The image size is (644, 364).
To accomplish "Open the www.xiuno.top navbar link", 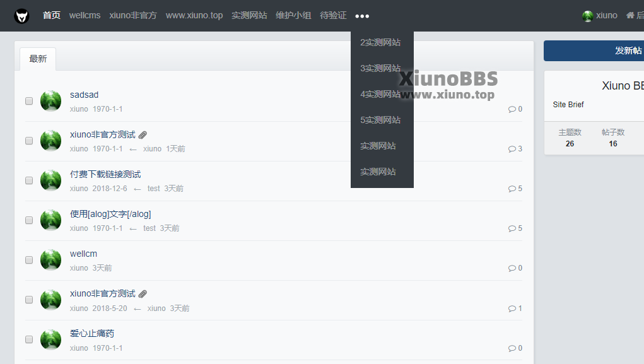I will coord(194,16).
